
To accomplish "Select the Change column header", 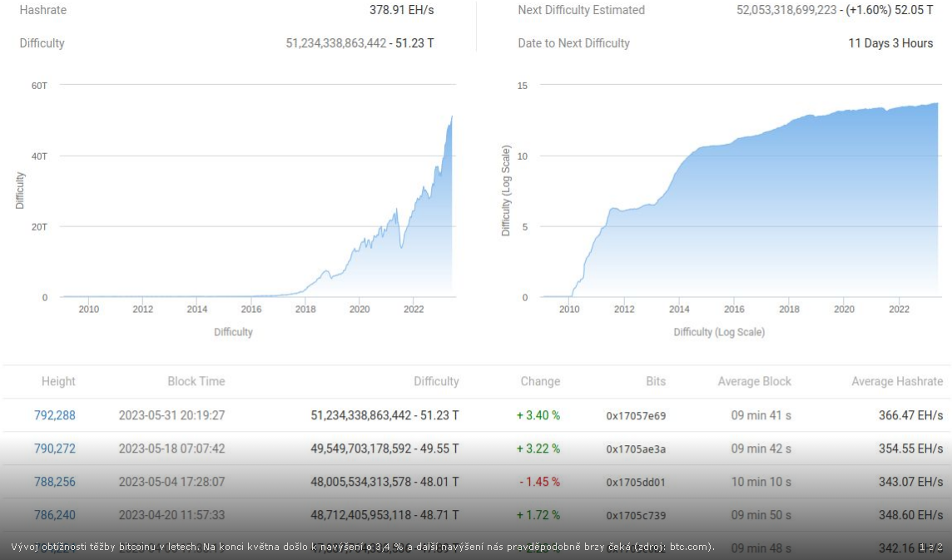I will [540, 381].
